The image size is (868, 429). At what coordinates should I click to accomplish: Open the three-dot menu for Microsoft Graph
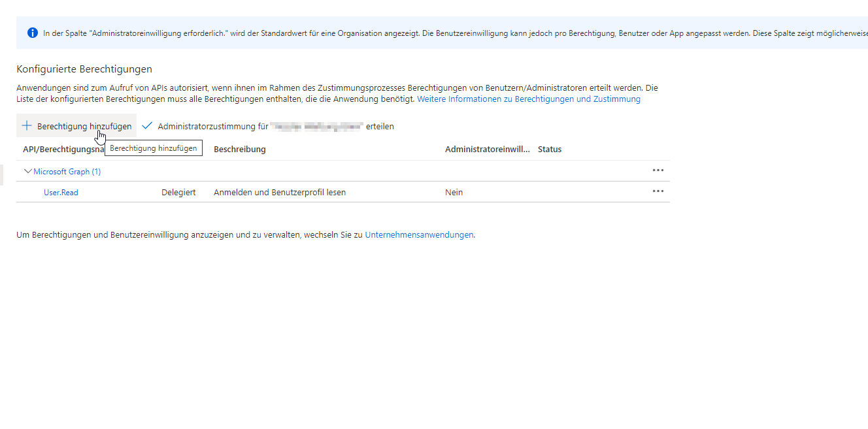(658, 170)
